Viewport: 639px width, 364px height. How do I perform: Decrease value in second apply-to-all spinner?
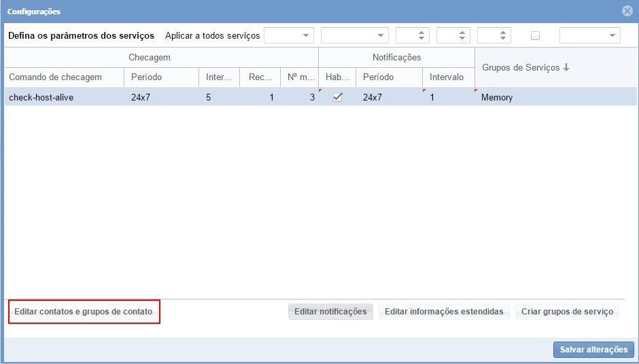click(462, 39)
